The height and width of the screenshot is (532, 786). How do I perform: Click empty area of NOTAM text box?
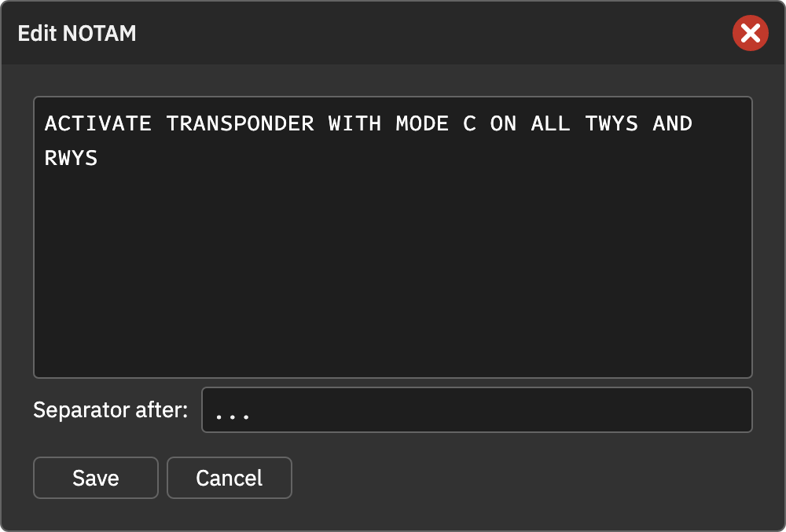[392, 270]
